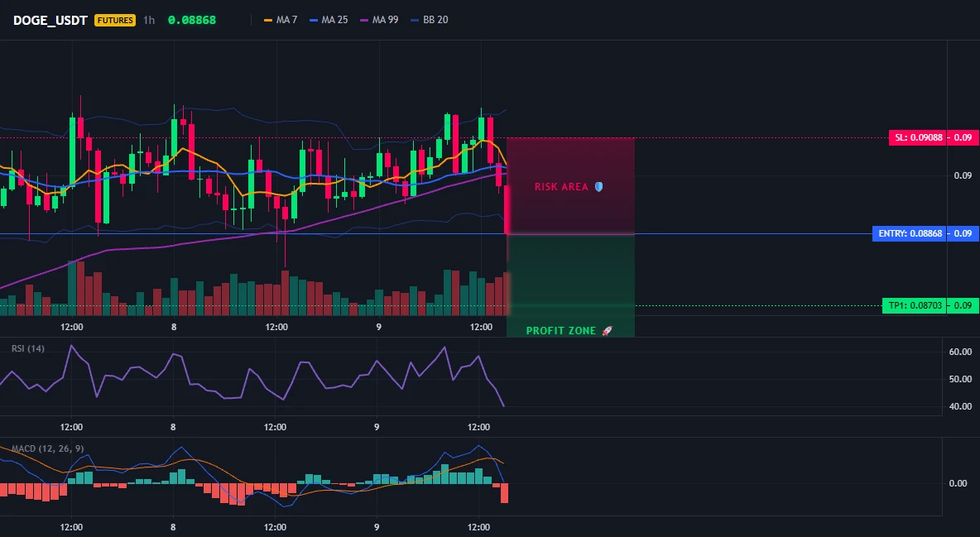The height and width of the screenshot is (537, 980).
Task: Click the FUTURES badge
Action: pyautogui.click(x=115, y=20)
